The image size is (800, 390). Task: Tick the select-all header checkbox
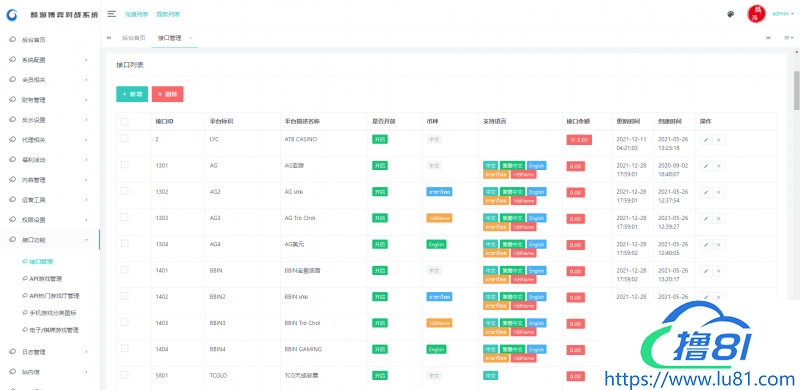[125, 121]
